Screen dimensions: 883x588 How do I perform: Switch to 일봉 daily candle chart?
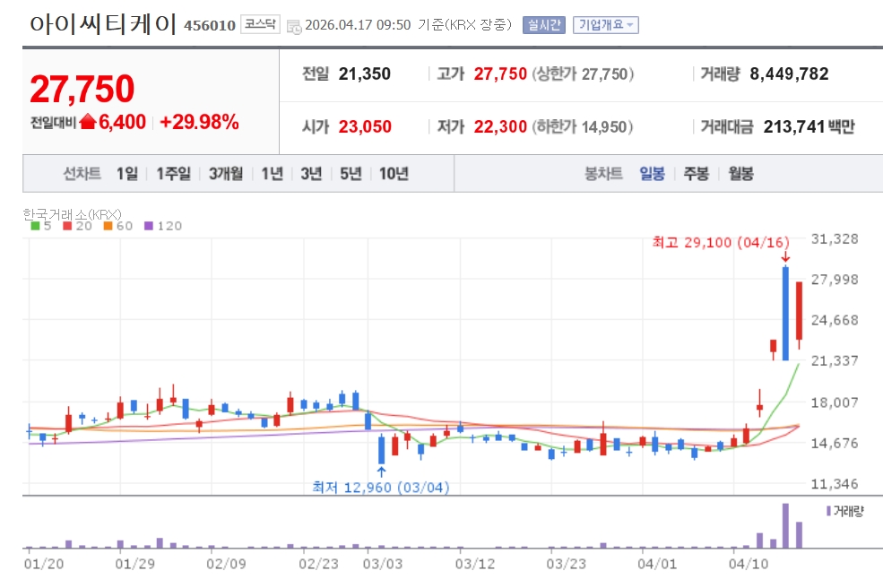click(x=652, y=174)
